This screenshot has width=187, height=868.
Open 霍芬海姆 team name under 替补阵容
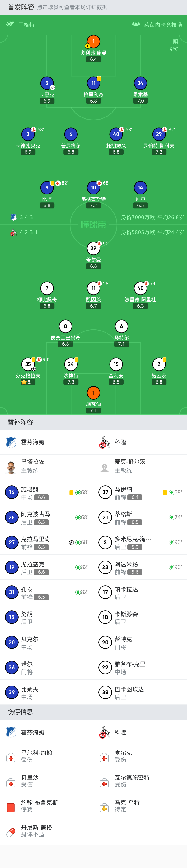(33, 442)
